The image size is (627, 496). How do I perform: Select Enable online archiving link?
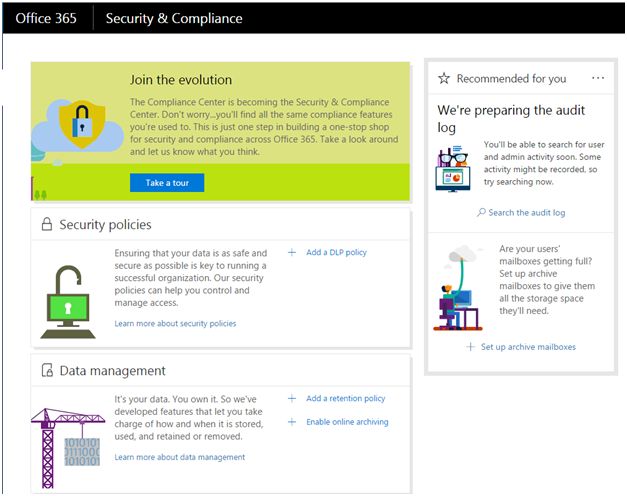point(347,422)
